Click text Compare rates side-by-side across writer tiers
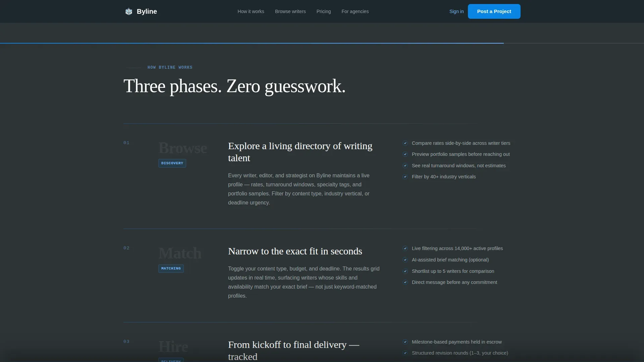644x362 pixels. (461, 143)
